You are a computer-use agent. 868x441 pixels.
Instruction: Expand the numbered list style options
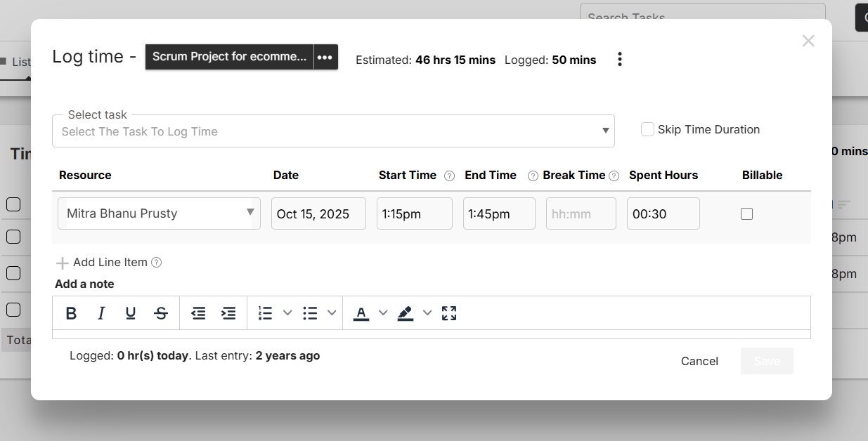point(287,313)
